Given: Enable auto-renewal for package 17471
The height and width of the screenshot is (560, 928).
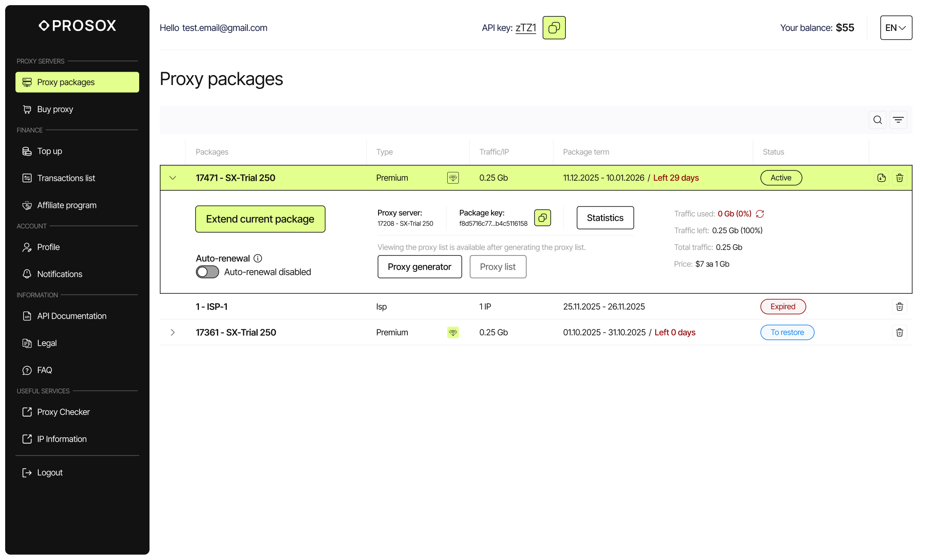Looking at the screenshot, I should click(x=207, y=272).
